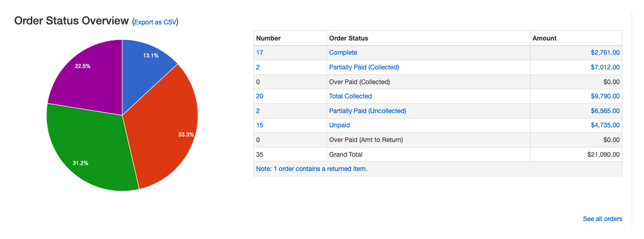Click the returned item note link
The height and width of the screenshot is (239, 644).
(311, 169)
